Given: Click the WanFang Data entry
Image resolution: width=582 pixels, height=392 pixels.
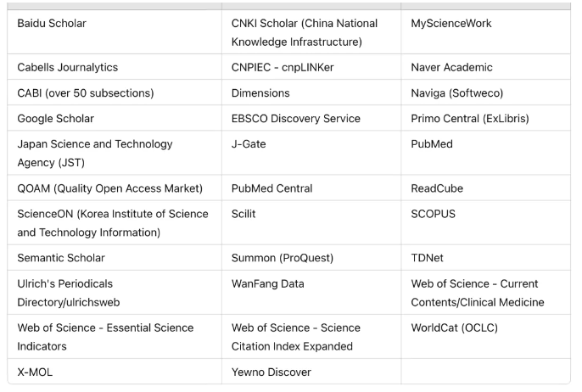Looking at the screenshot, I should (267, 283).
